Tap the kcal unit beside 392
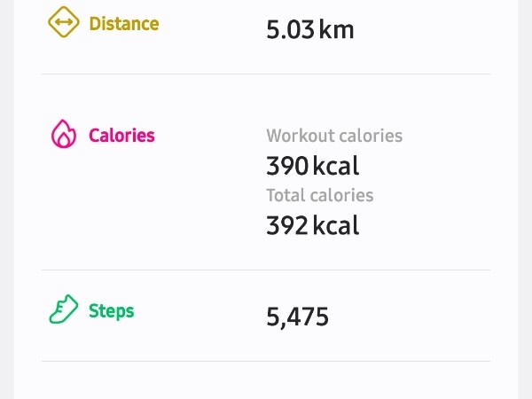 [x=336, y=225]
